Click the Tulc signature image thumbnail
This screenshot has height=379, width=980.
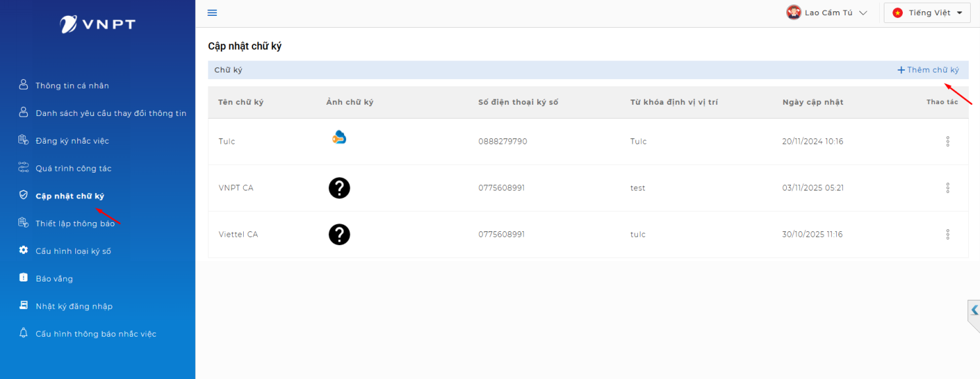[339, 138]
